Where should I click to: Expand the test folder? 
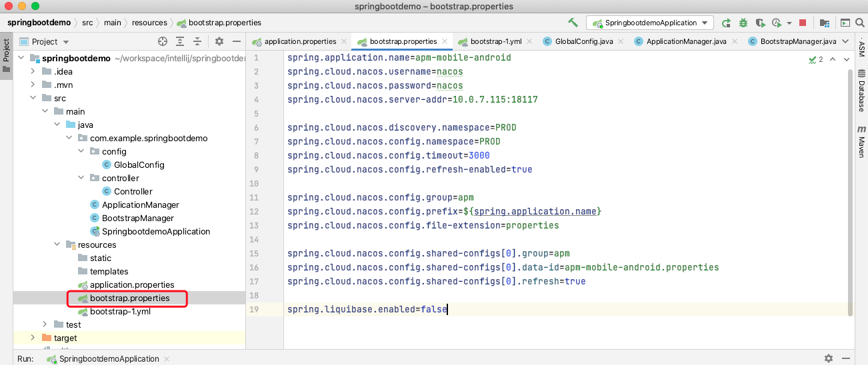(45, 324)
